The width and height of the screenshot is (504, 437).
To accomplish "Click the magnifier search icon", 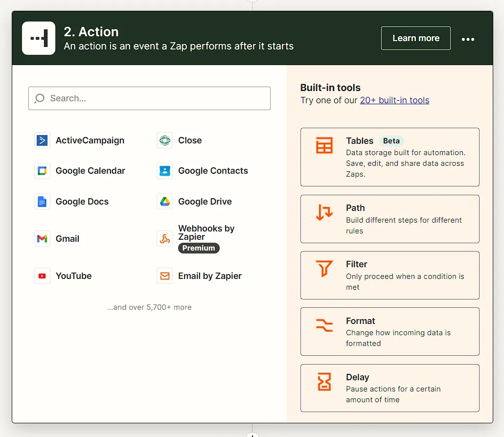I will [x=40, y=98].
